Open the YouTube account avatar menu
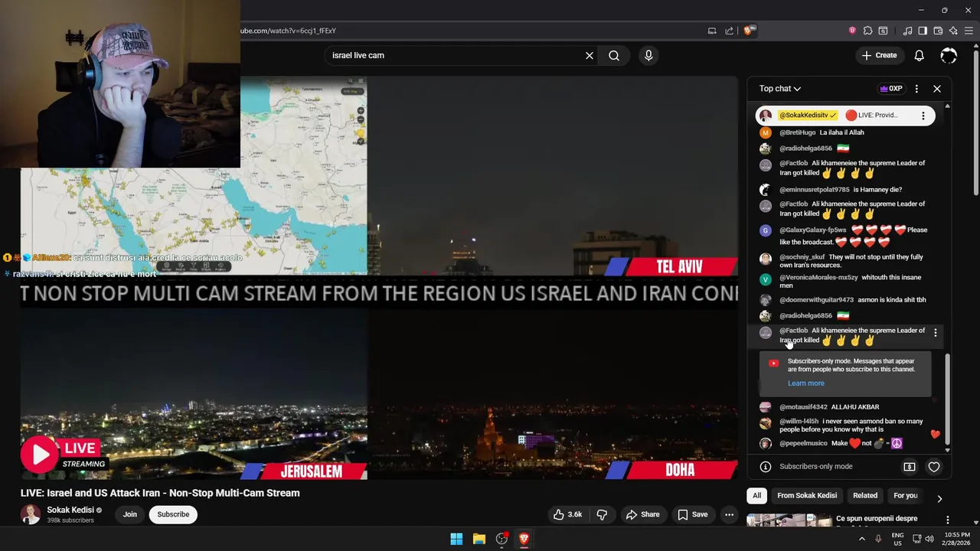Screen dimensions: 980x551 point(949,55)
